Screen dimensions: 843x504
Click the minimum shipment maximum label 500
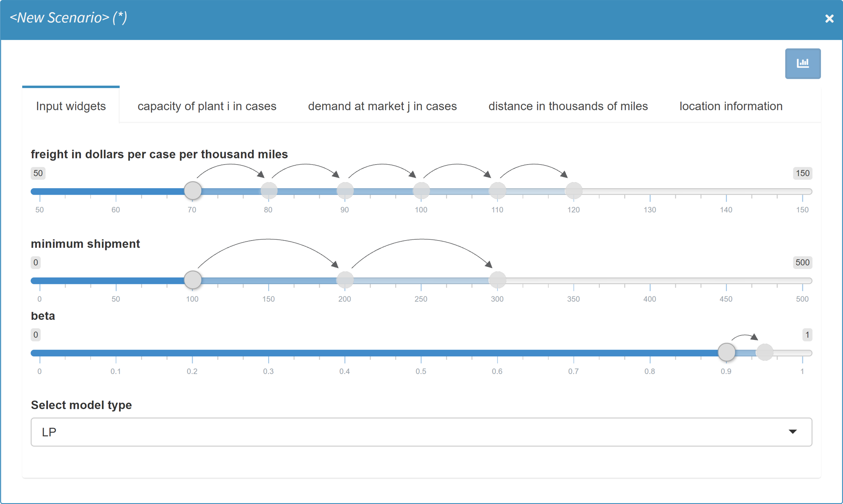click(802, 263)
